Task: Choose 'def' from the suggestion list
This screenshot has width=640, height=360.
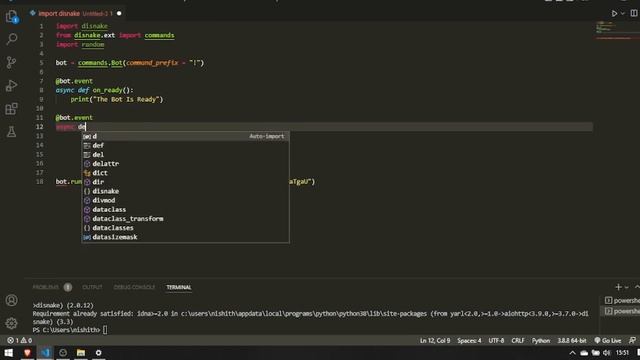Action: tap(185, 145)
